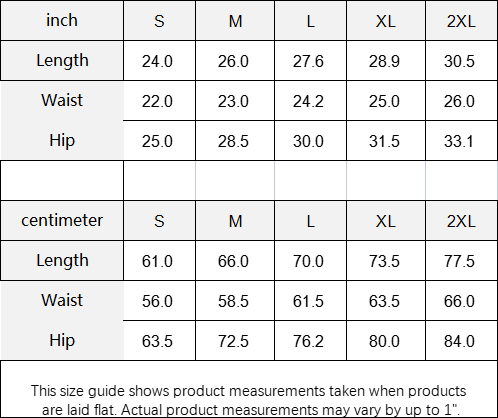
Task: Select the centimeter Length value 77.5
Action: (x=461, y=261)
